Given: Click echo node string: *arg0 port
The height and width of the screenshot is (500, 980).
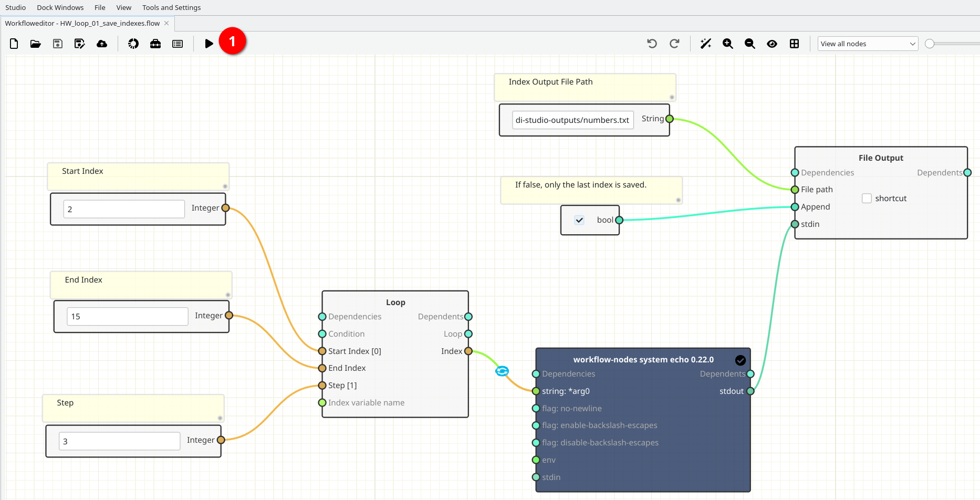Looking at the screenshot, I should click(536, 391).
